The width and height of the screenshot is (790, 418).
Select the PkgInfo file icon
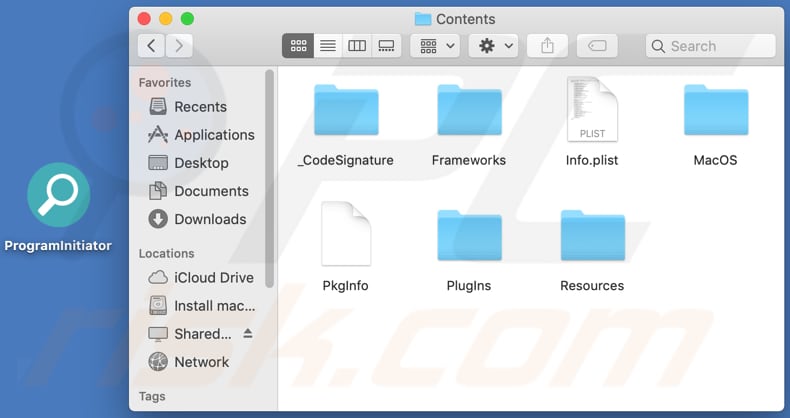[346, 234]
